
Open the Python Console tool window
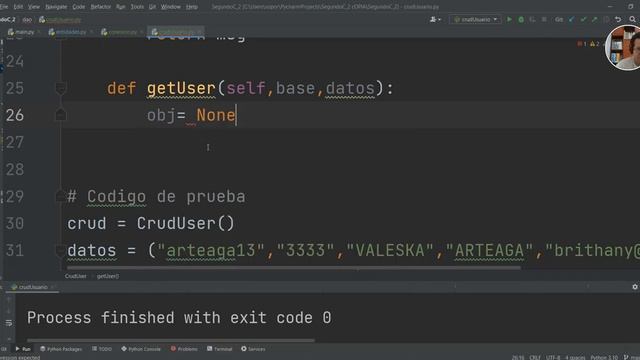click(141, 349)
